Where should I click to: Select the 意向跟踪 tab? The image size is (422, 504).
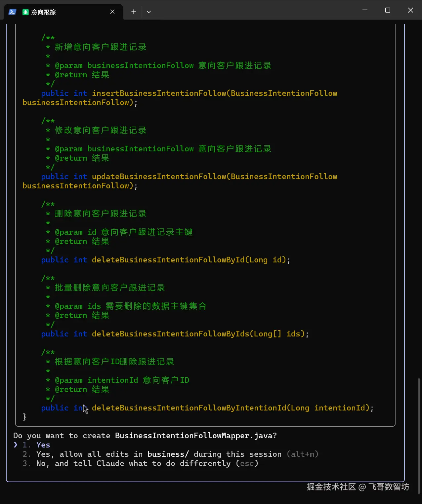[63, 12]
